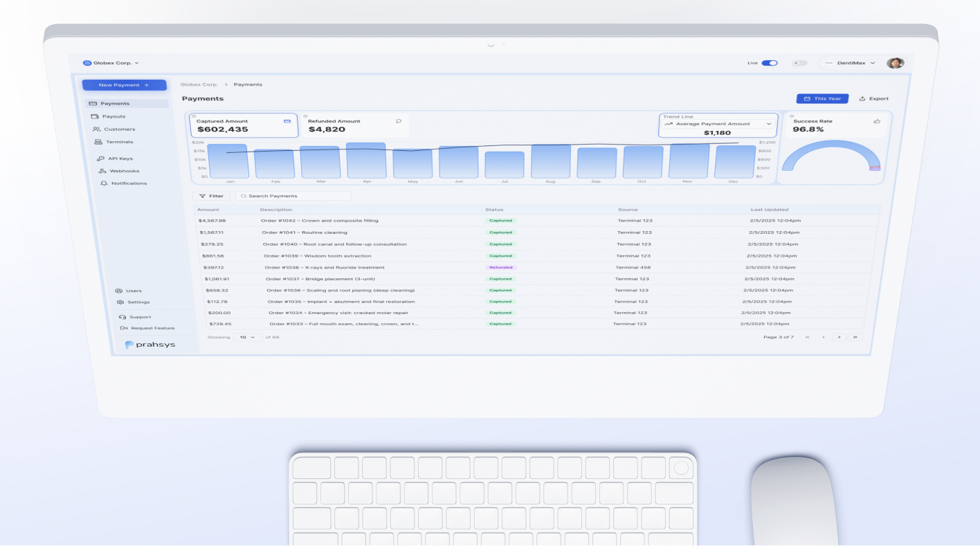Toggle the Live mode switch
Image resolution: width=980 pixels, height=546 pixels.
[770, 63]
